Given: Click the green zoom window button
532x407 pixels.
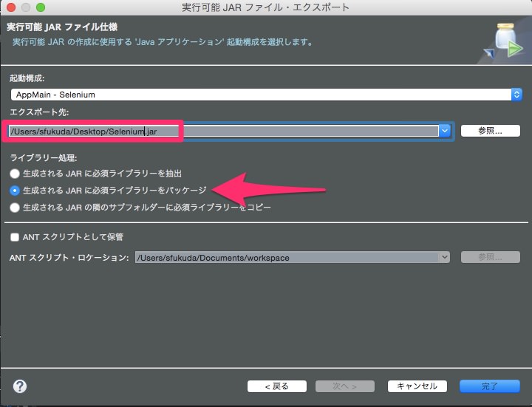Looking at the screenshot, I should (41, 7).
